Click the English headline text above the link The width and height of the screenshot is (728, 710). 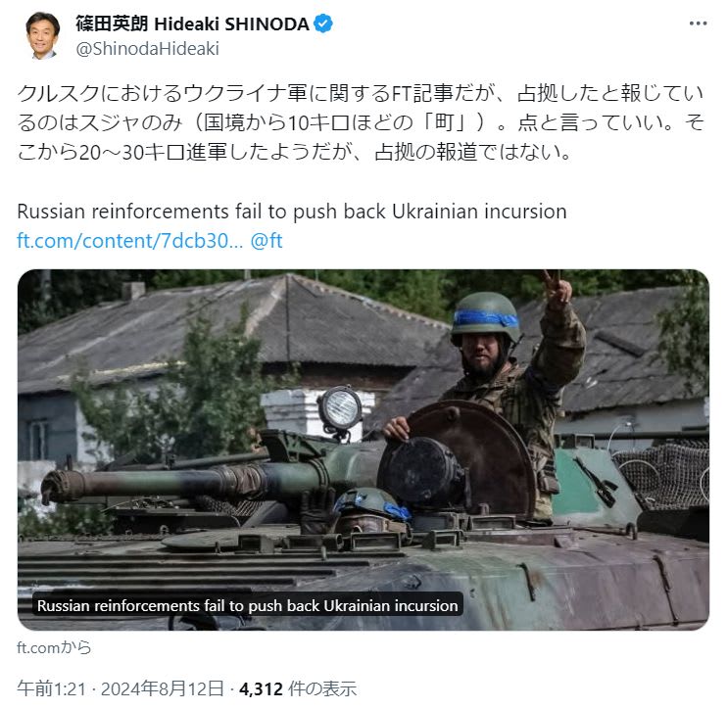coord(292,212)
